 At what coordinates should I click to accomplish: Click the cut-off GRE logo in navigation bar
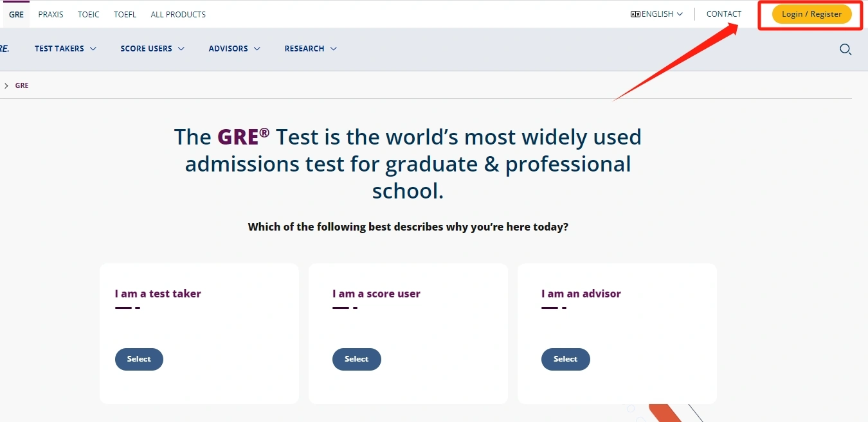[x=4, y=48]
